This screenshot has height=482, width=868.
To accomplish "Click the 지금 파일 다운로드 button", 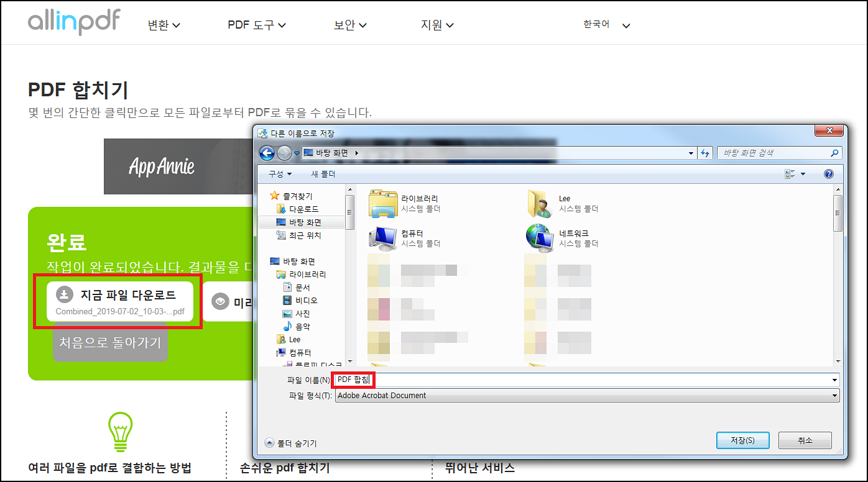I will tap(120, 302).
